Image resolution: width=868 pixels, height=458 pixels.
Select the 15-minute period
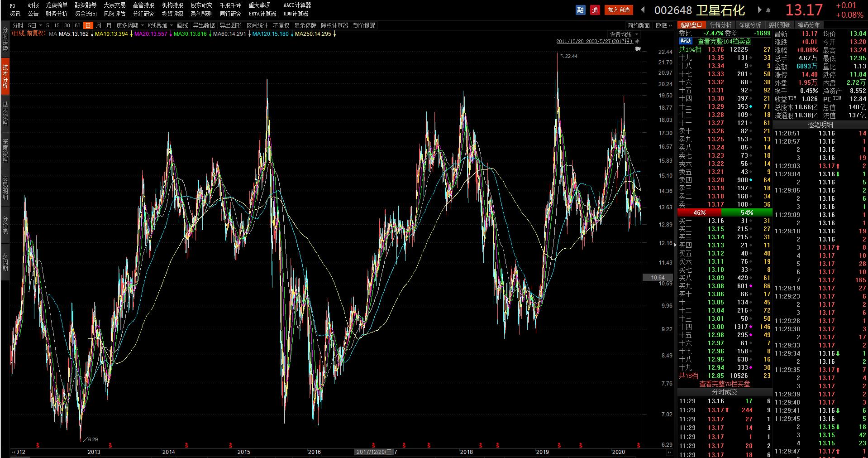tap(57, 25)
